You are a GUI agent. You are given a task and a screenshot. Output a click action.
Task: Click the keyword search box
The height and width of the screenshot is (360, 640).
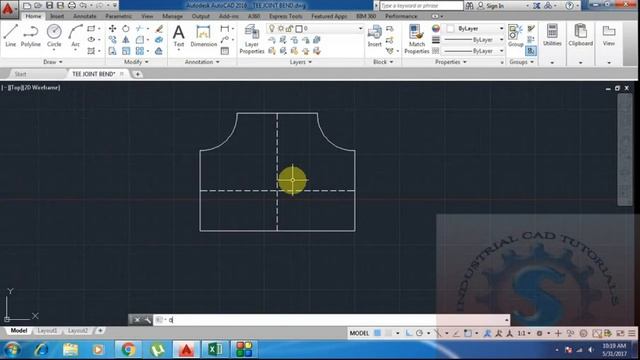click(421, 6)
